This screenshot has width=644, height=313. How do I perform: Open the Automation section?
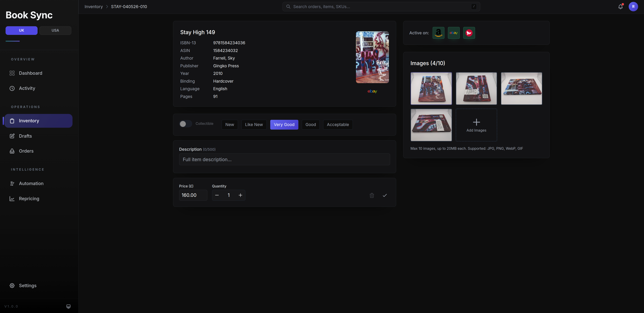coord(31,183)
